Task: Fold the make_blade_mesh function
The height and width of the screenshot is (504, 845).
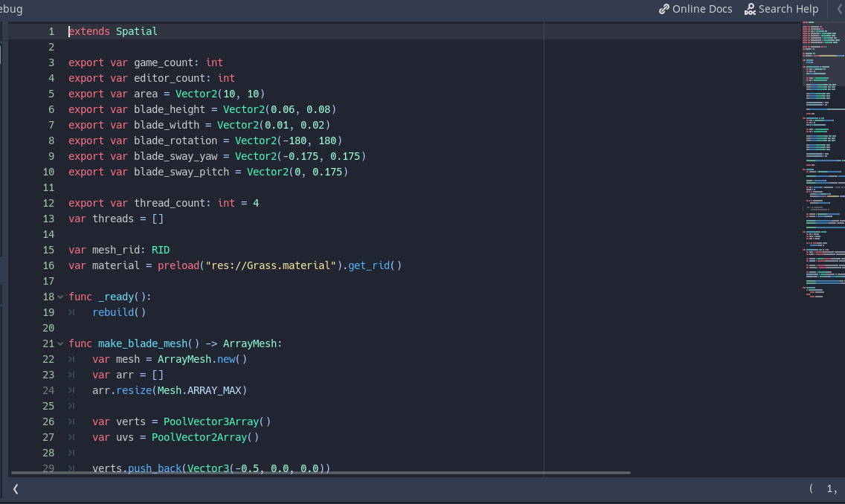Action: coord(60,343)
